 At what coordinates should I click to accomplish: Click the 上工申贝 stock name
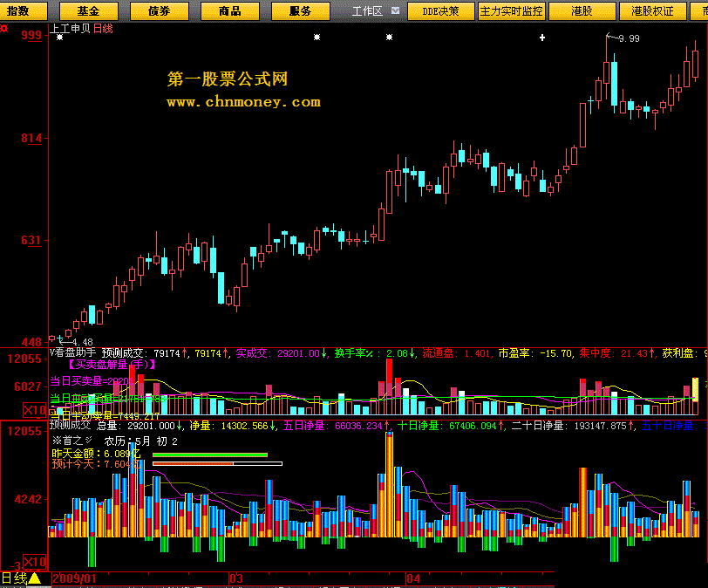coord(71,29)
